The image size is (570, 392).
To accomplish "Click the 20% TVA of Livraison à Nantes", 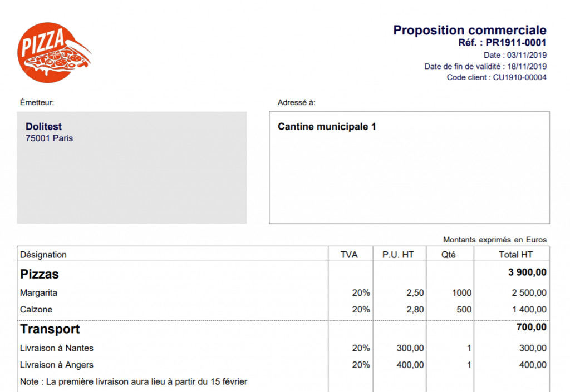I will tap(361, 348).
